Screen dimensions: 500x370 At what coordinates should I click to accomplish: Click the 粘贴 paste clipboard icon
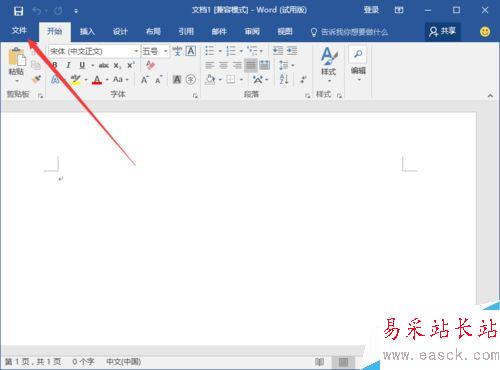[x=17, y=57]
